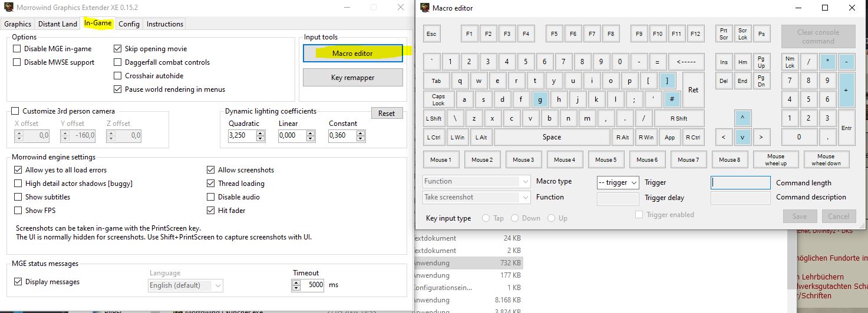
Task: Select the Mouse wheel down key
Action: click(826, 159)
